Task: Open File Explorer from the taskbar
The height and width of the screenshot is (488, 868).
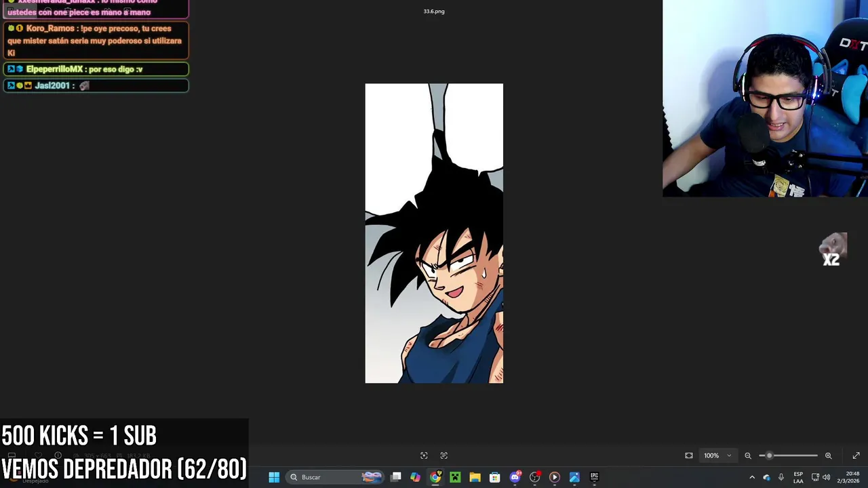Action: click(475, 477)
